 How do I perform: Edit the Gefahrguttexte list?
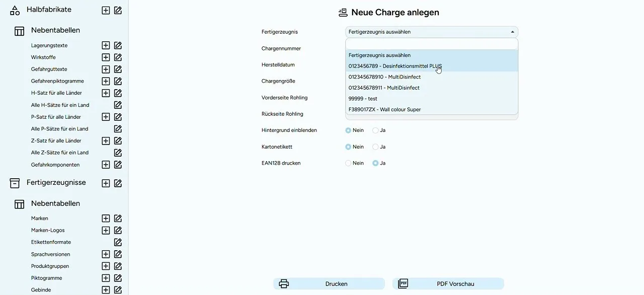coord(118,69)
